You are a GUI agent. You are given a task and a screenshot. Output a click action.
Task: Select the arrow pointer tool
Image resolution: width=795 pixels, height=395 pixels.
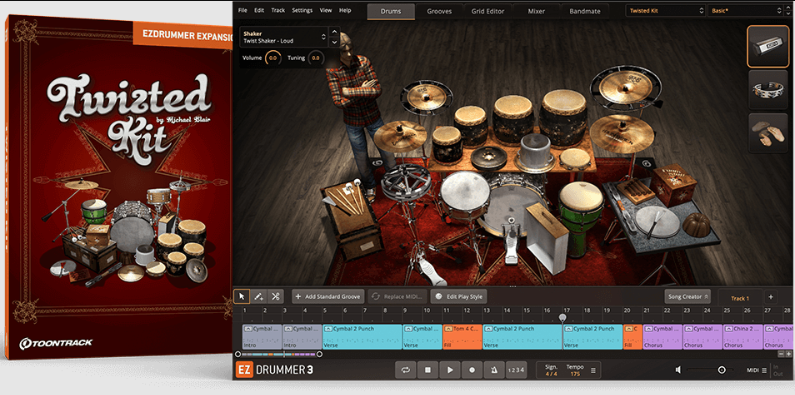(241, 296)
